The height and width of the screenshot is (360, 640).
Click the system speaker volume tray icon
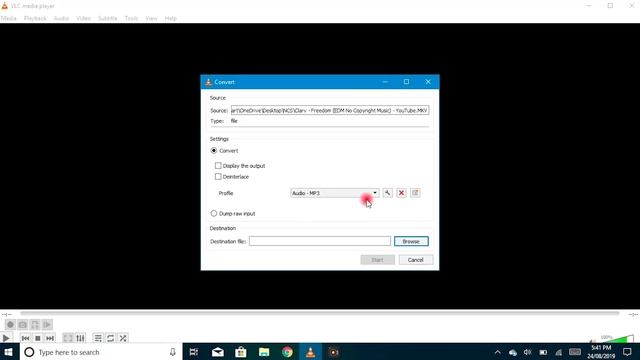point(528,352)
